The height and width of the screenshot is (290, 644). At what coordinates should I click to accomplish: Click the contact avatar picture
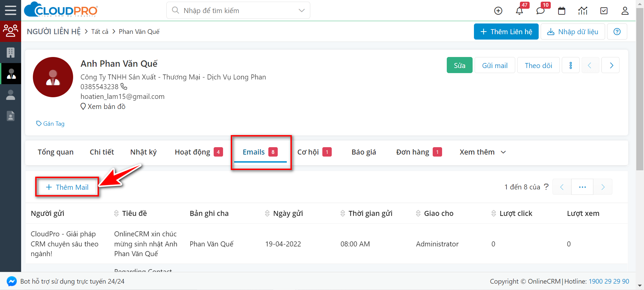tap(53, 77)
